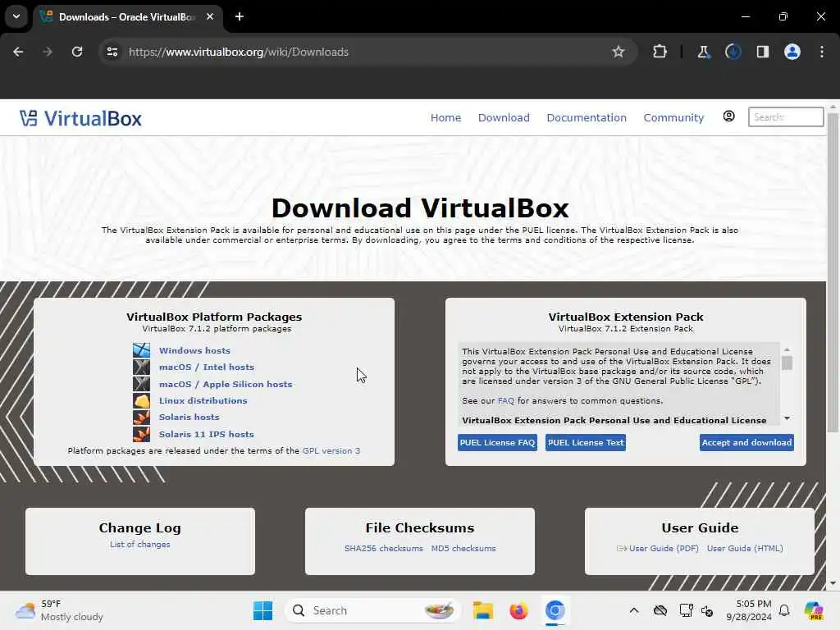Open the FAQ link in license text

[505, 400]
